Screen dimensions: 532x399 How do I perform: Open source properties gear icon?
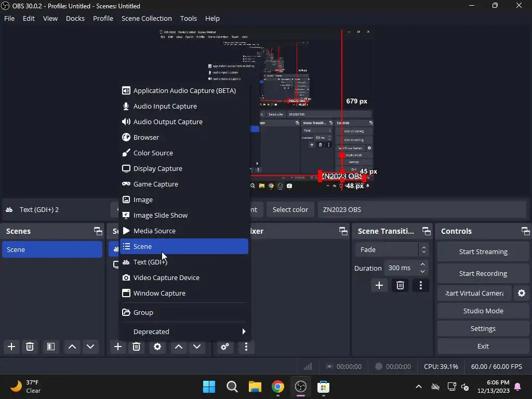(x=157, y=347)
